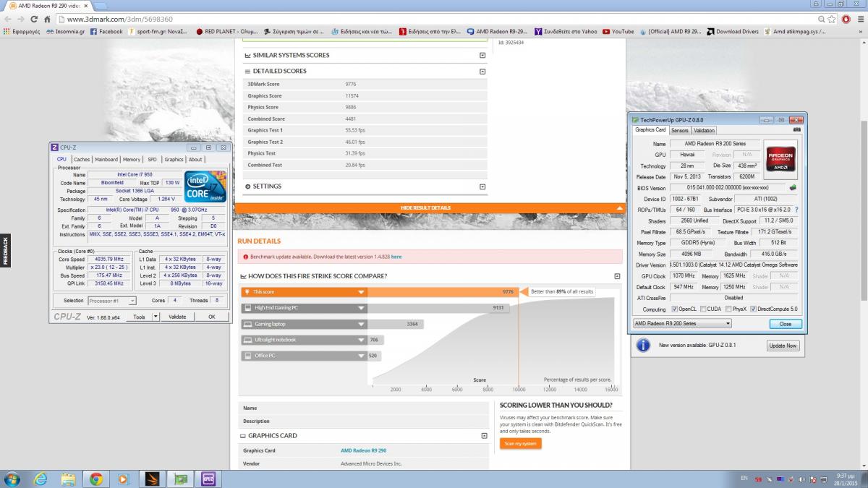Click the GPU-Z screenshot camera icon
Image resolution: width=868 pixels, height=488 pixels.
(797, 130)
